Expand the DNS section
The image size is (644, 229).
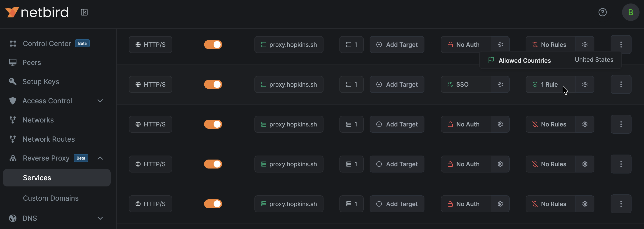click(100, 218)
